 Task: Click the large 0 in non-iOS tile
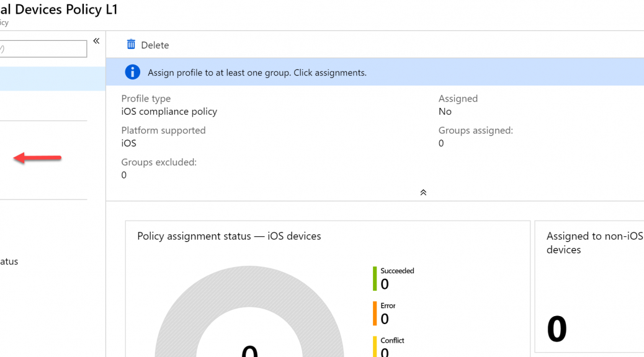[x=557, y=329]
